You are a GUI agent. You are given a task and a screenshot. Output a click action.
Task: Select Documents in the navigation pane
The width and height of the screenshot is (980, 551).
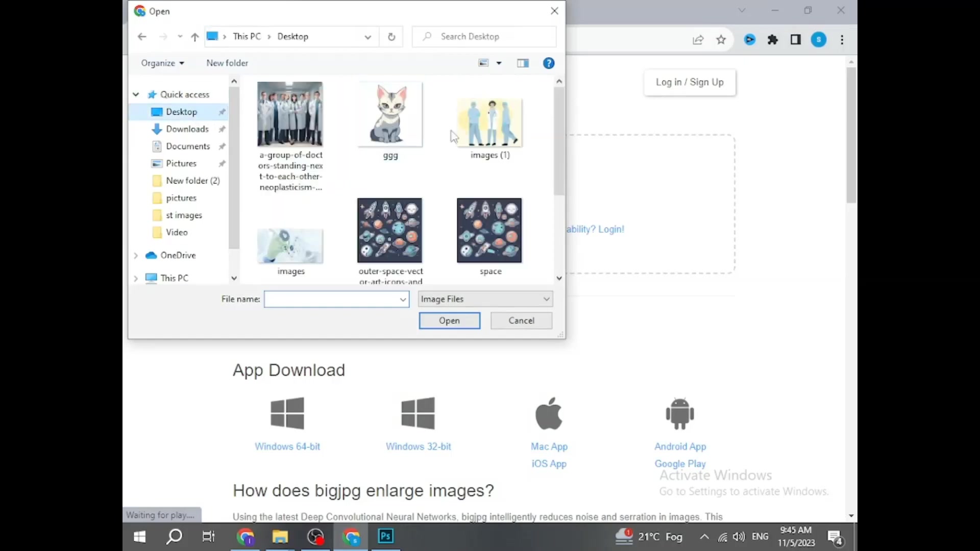pos(187,146)
